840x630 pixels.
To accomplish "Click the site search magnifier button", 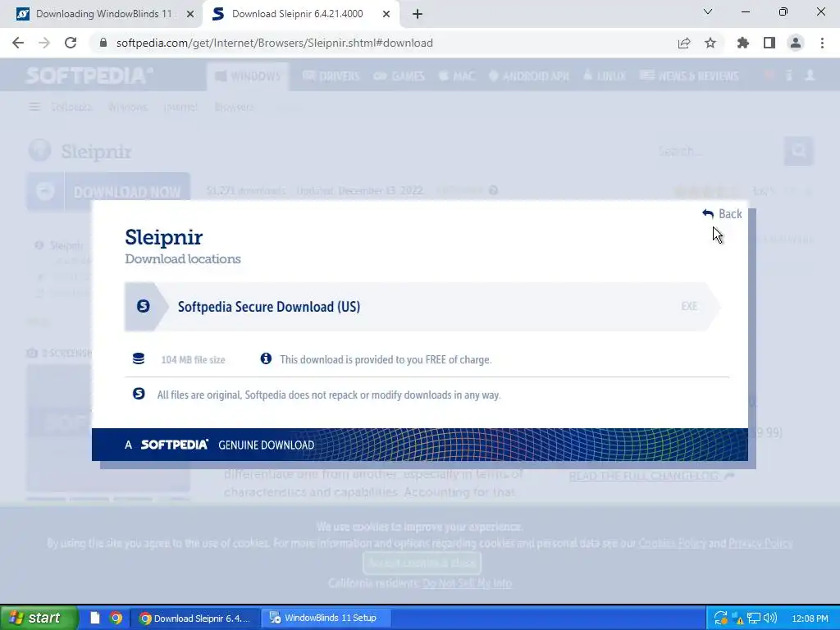I will coord(799,151).
